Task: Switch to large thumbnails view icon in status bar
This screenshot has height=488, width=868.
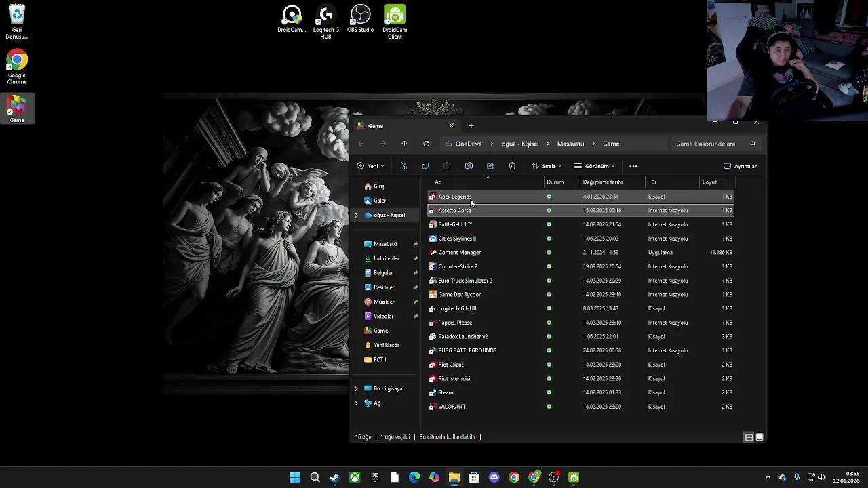Action: [759, 437]
